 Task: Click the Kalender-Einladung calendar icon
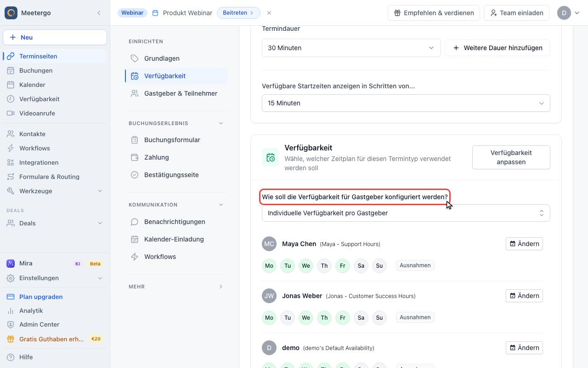click(135, 239)
